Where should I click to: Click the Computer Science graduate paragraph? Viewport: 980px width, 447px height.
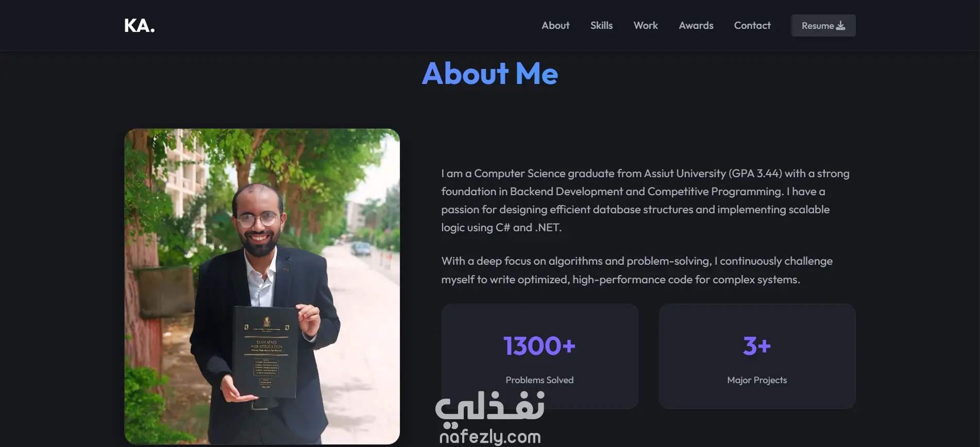[x=645, y=200]
